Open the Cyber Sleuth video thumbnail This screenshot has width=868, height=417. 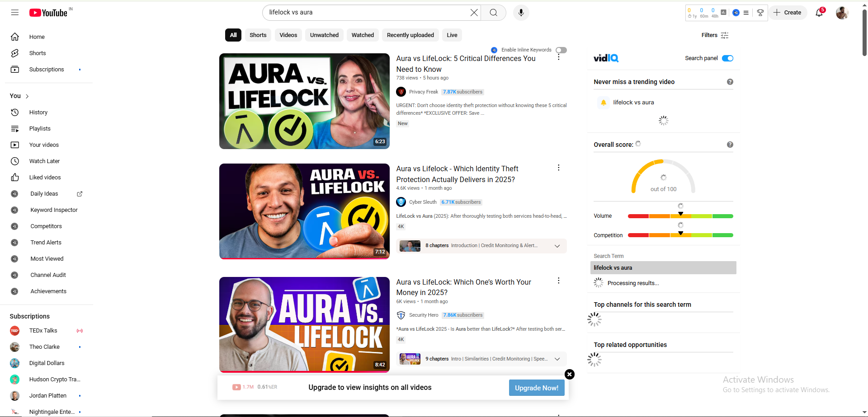click(x=304, y=211)
